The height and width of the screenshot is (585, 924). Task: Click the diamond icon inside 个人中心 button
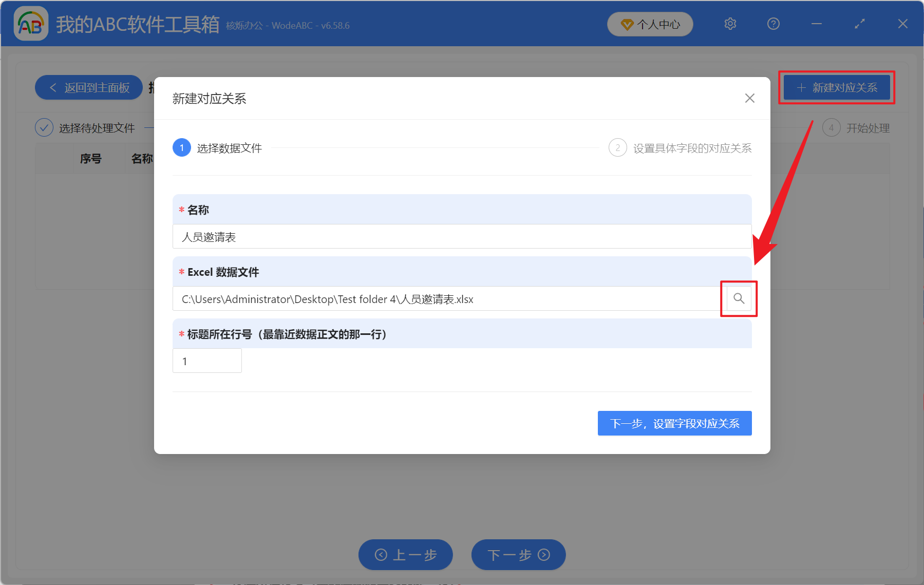point(626,24)
